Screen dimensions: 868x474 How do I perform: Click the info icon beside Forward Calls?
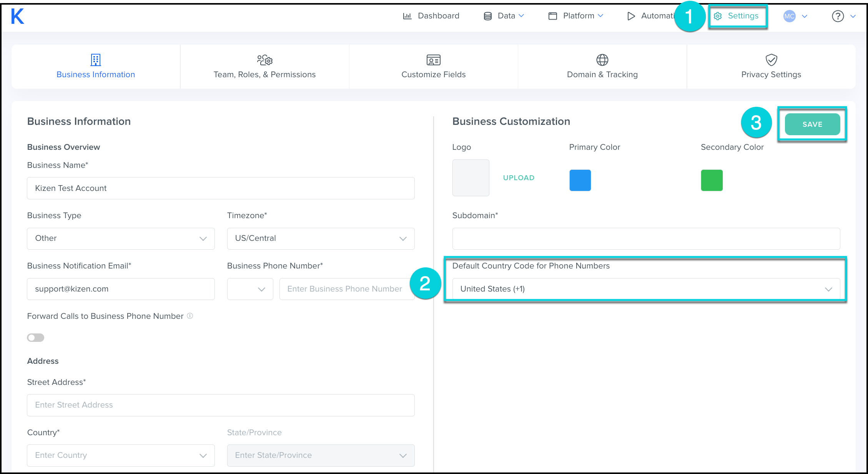[190, 316]
